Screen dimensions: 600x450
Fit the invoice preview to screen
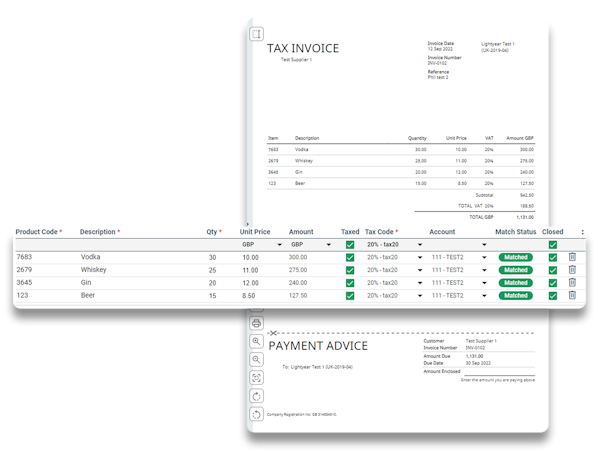click(256, 378)
